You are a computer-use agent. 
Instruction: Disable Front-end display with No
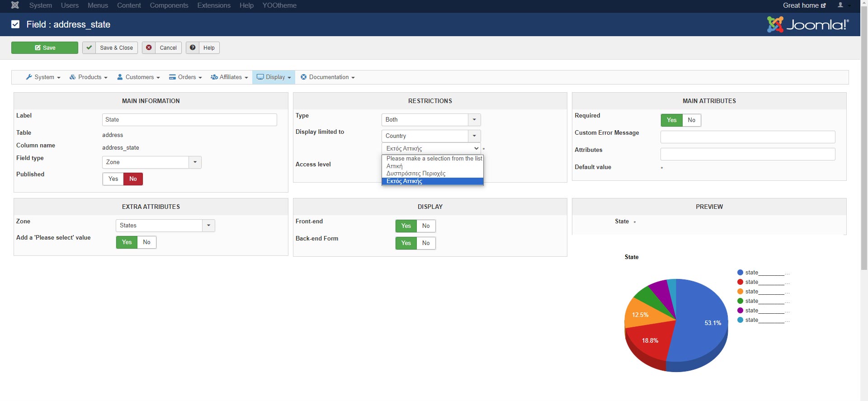point(425,226)
